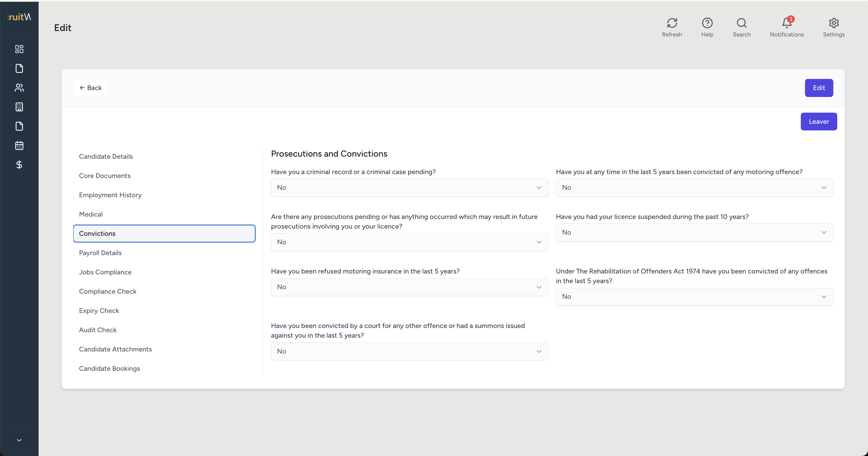Open the Help question mark icon
The image size is (868, 456).
707,23
